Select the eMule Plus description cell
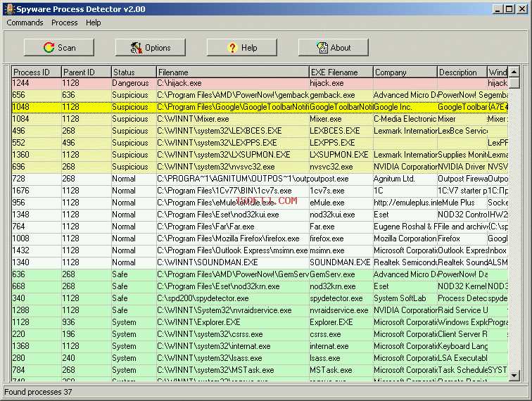This screenshot has height=401, width=532. pyautogui.click(x=462, y=203)
